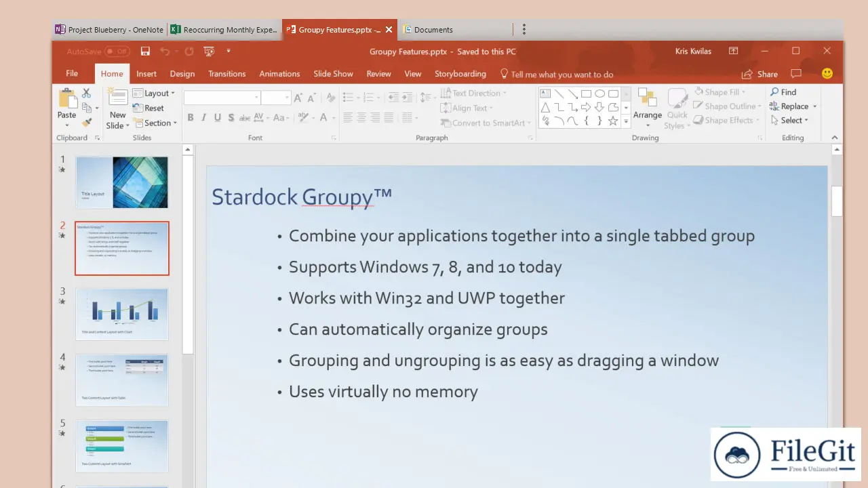Screen dimensions: 868x488
Task: Collapse the ribbon with the chevron
Action: (836, 138)
